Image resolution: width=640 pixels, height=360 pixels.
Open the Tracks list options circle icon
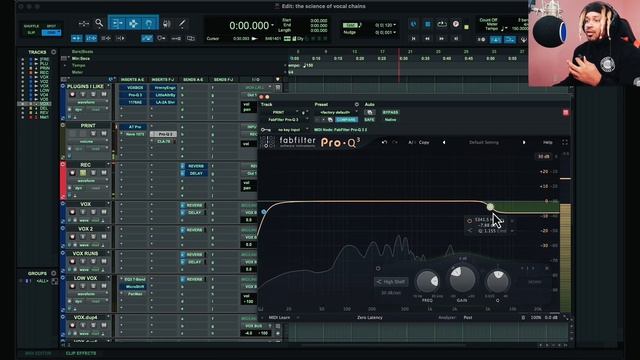53,52
